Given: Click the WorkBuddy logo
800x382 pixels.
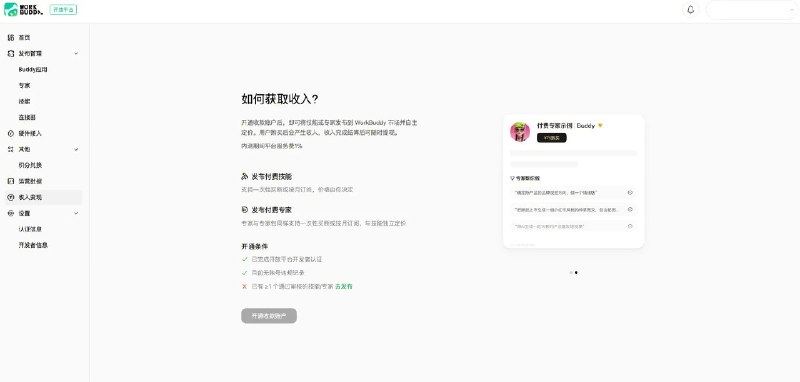Looking at the screenshot, I should click(x=23, y=9).
